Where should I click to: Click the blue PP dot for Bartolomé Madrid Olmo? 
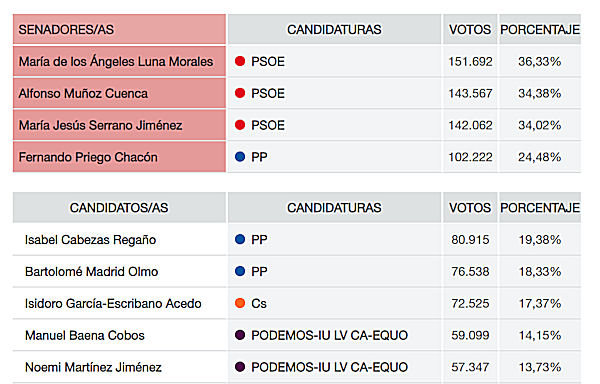(240, 271)
